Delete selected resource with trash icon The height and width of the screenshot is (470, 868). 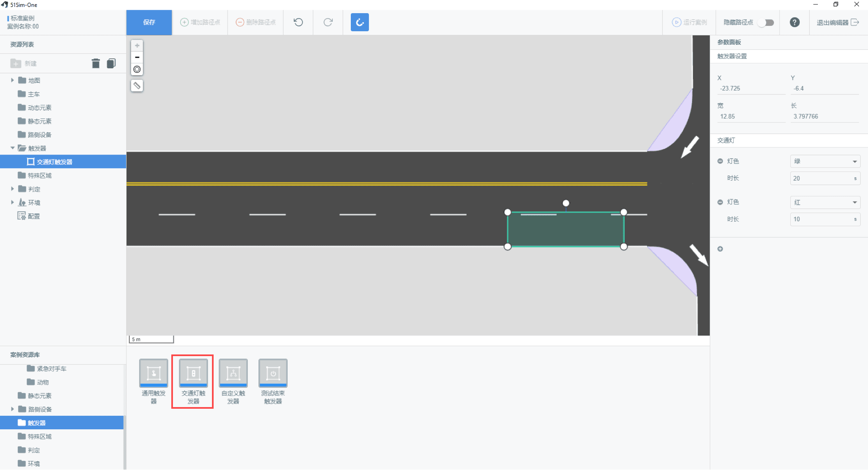pos(96,63)
